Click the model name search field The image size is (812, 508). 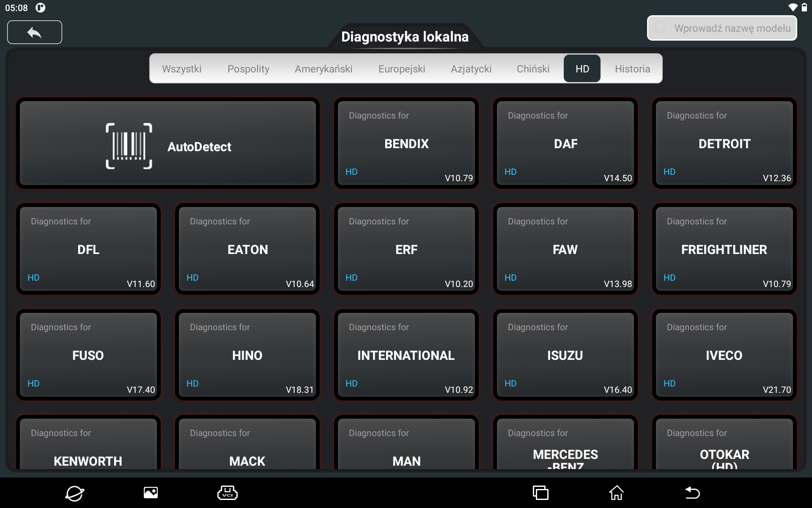[x=722, y=28]
